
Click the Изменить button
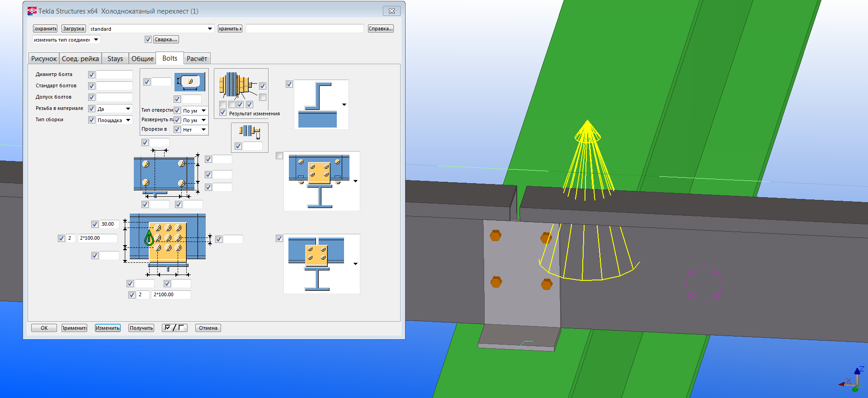108,328
